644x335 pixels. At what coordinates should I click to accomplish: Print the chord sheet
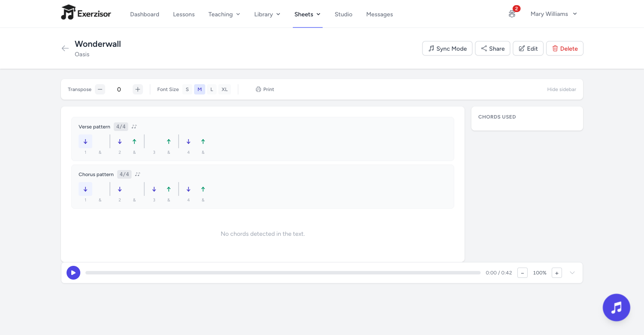click(265, 89)
